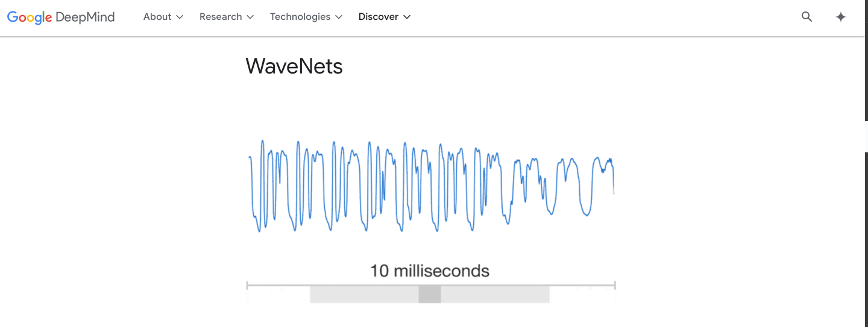Screen dimensions: 868x327
Task: Expand the chevron beside Discover
Action: pos(407,17)
